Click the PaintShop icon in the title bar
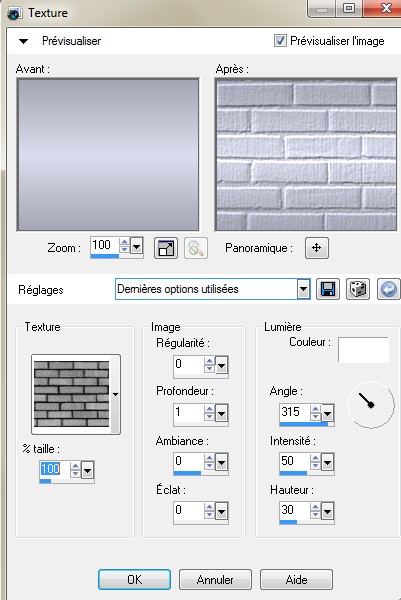Image resolution: width=401 pixels, height=600 pixels. click(15, 13)
